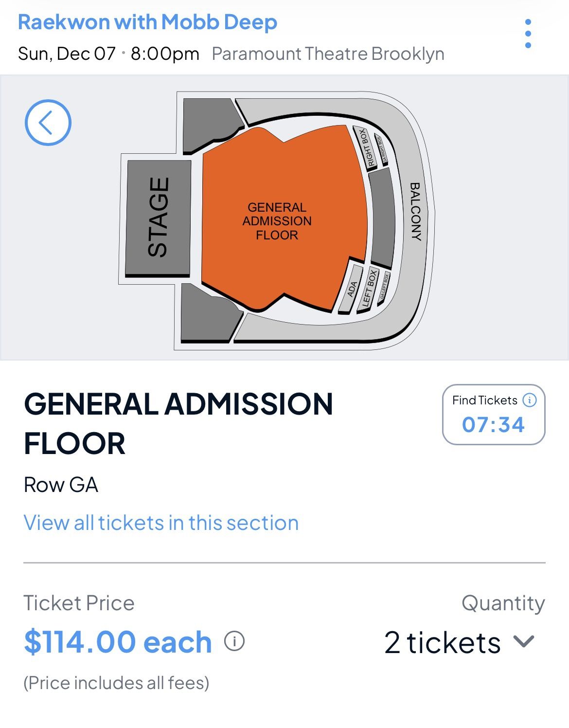Image resolution: width=569 pixels, height=728 pixels.
Task: Open the three-dot overflow menu
Action: point(528,34)
